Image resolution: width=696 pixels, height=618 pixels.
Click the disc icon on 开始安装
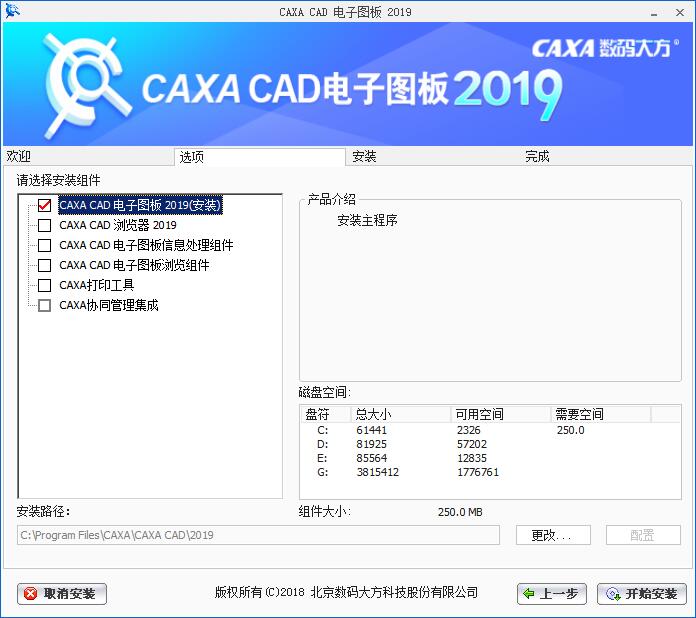click(613, 594)
